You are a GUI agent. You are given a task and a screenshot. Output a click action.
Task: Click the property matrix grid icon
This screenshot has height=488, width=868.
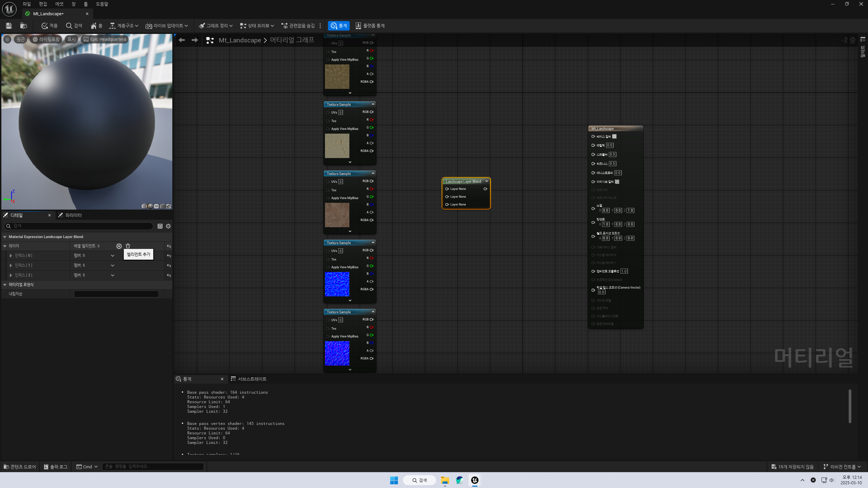pyautogui.click(x=160, y=226)
